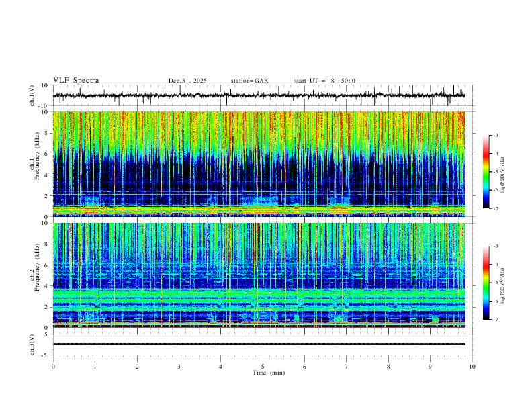
Task: Click the 'start UT = 8:50:0' text
Action: (324, 81)
